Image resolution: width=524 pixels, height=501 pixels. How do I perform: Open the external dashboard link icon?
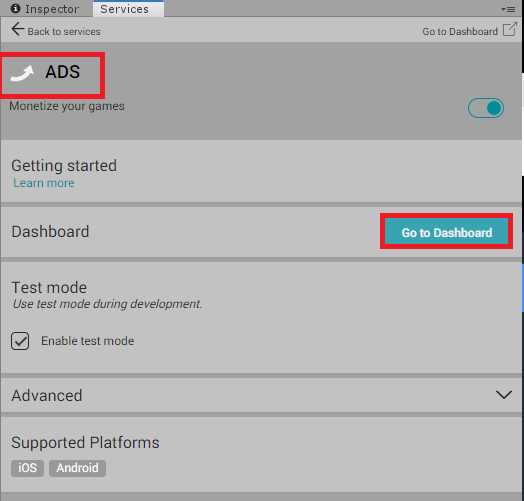pyautogui.click(x=510, y=29)
